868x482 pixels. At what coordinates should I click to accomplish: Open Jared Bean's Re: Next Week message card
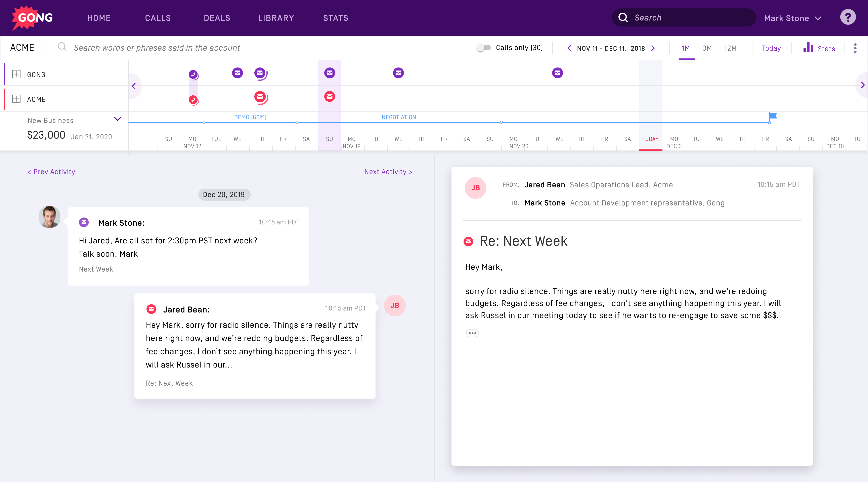[x=255, y=346]
